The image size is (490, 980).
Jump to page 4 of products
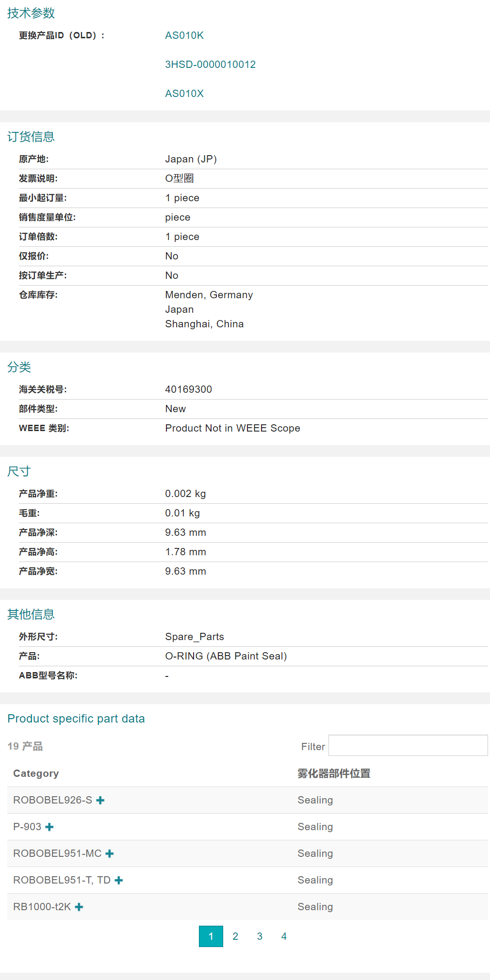pos(284,936)
